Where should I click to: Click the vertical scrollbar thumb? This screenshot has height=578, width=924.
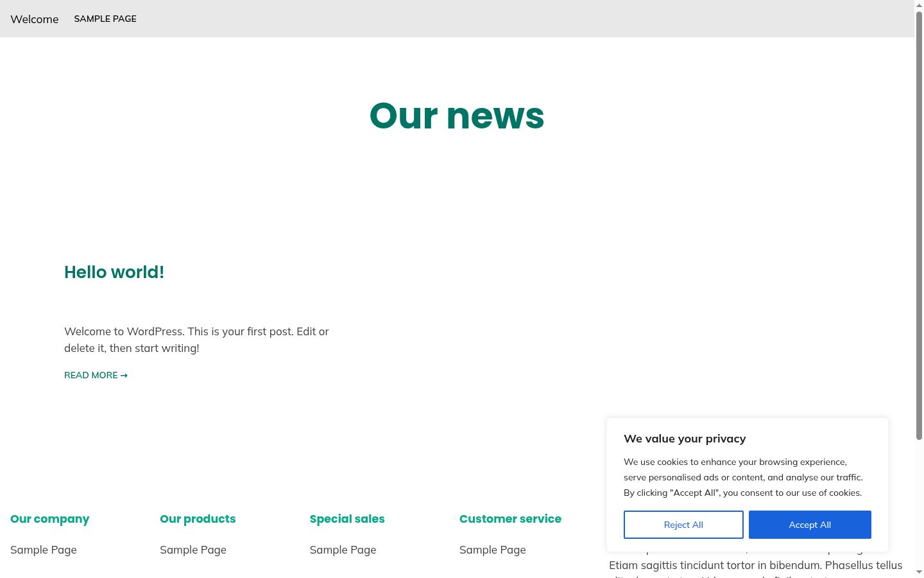coord(919,225)
